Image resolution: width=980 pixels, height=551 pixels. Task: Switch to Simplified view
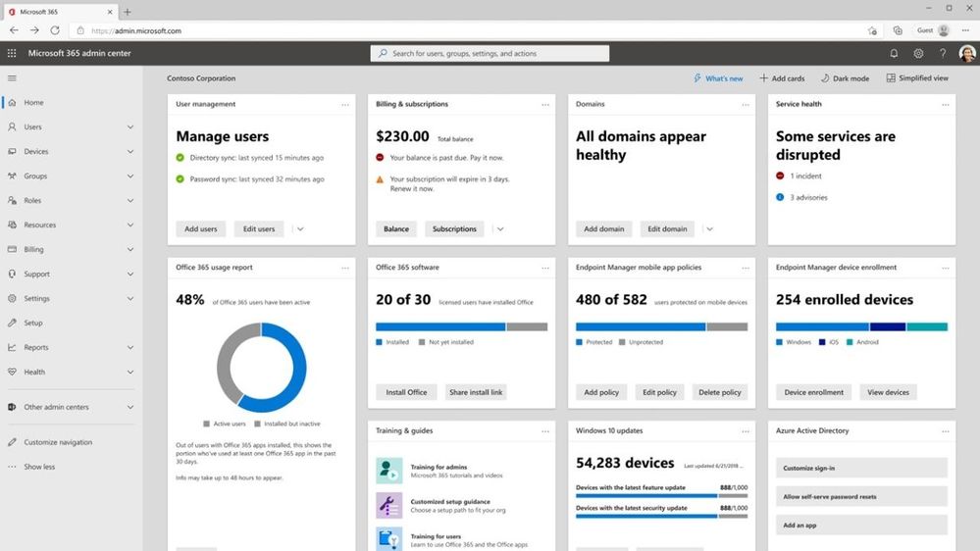917,78
